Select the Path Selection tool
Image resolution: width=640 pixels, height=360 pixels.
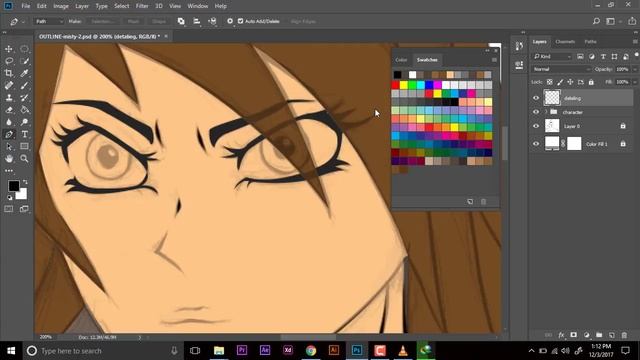click(9, 147)
